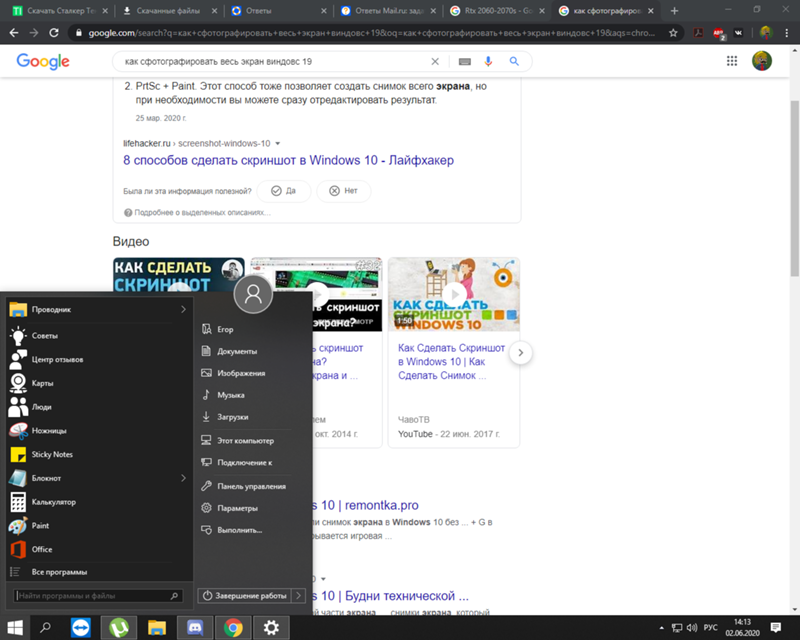Open lifehacker.ru result dropdown arrow
This screenshot has height=640, width=800.
(x=278, y=143)
